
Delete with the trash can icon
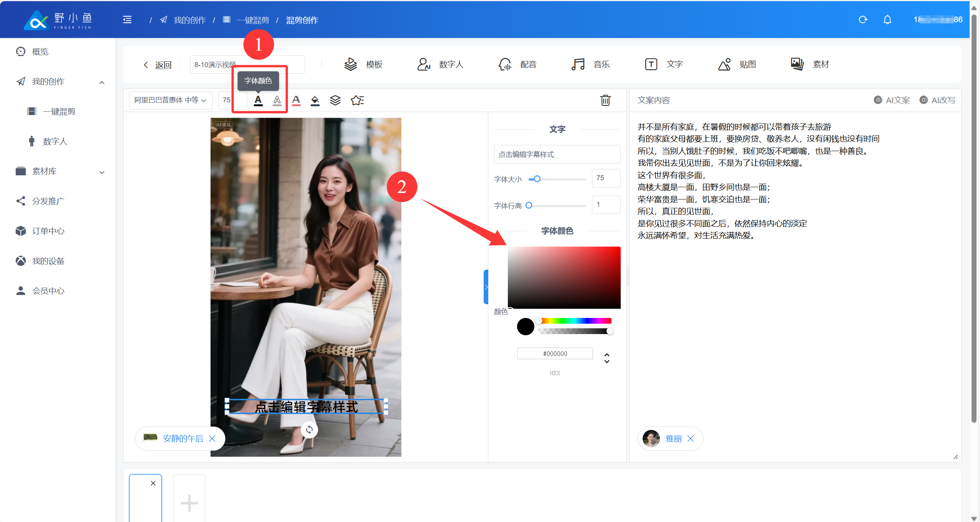click(x=605, y=100)
